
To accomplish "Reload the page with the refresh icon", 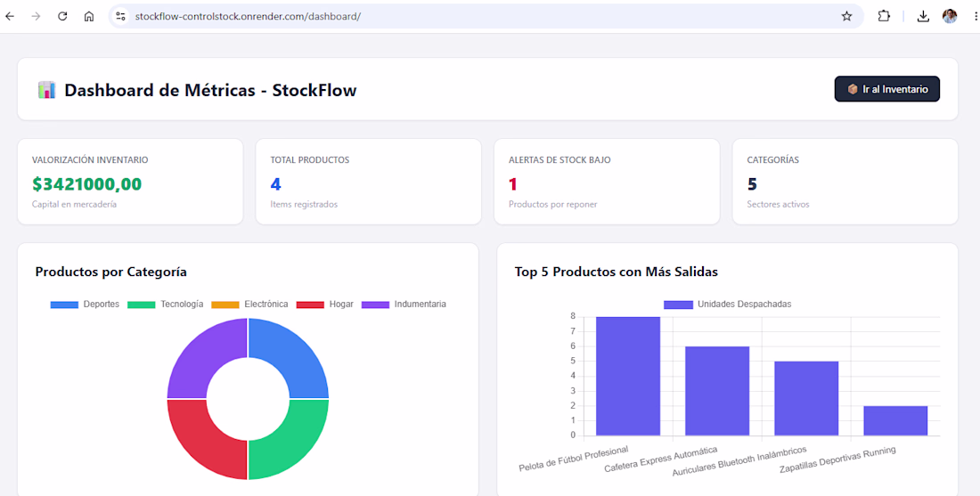I will [x=62, y=17].
